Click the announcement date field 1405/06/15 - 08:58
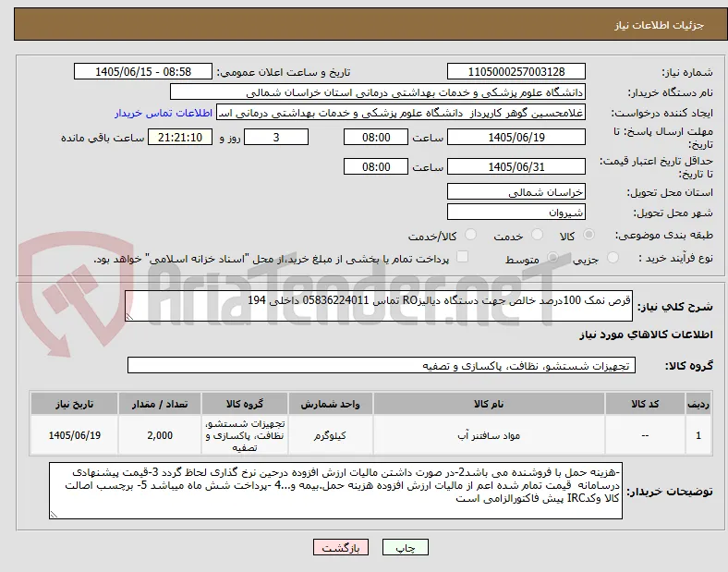The image size is (728, 572). (x=143, y=72)
